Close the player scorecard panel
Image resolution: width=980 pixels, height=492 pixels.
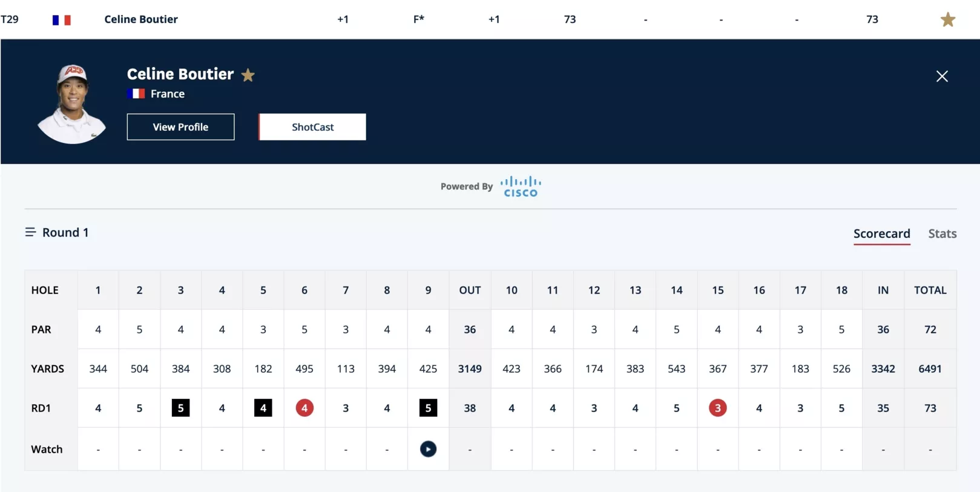pos(942,76)
